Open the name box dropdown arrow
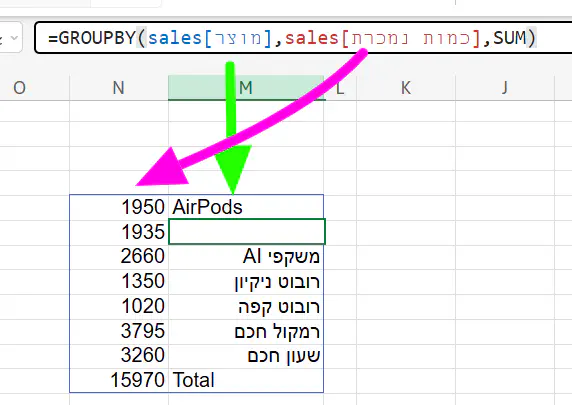The height and width of the screenshot is (405, 572). pyautogui.click(x=14, y=38)
